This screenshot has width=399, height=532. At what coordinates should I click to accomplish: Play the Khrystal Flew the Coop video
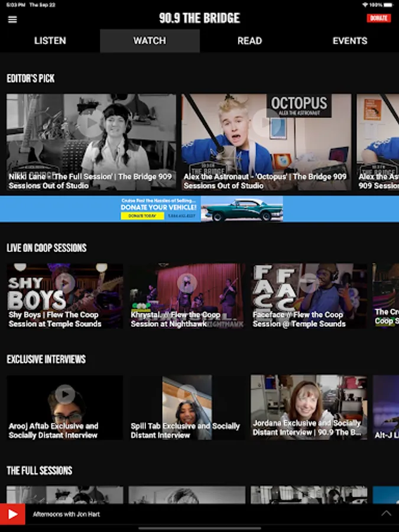point(187,283)
